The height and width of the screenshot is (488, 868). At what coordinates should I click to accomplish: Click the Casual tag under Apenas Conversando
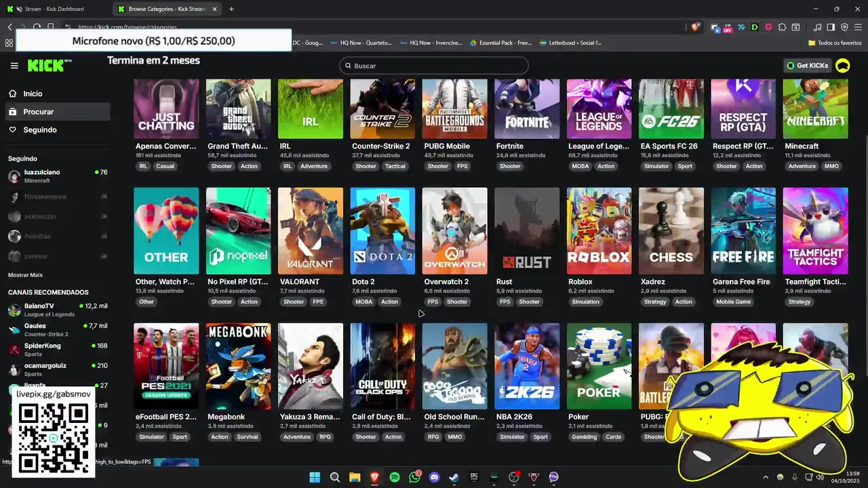[x=165, y=166]
